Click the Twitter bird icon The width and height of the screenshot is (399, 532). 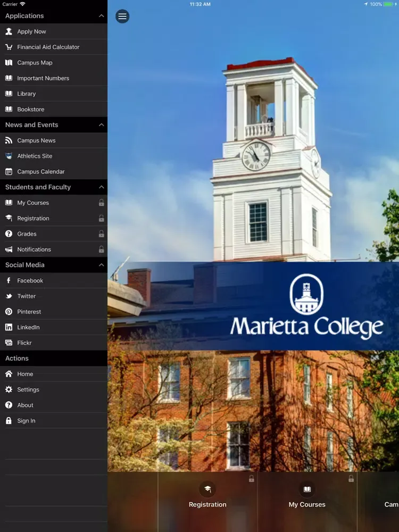pyautogui.click(x=9, y=296)
